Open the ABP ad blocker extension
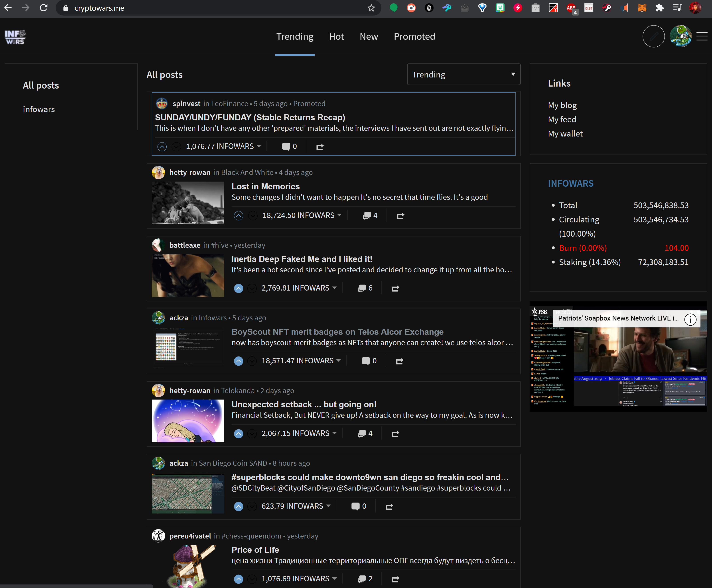 pyautogui.click(x=572, y=8)
